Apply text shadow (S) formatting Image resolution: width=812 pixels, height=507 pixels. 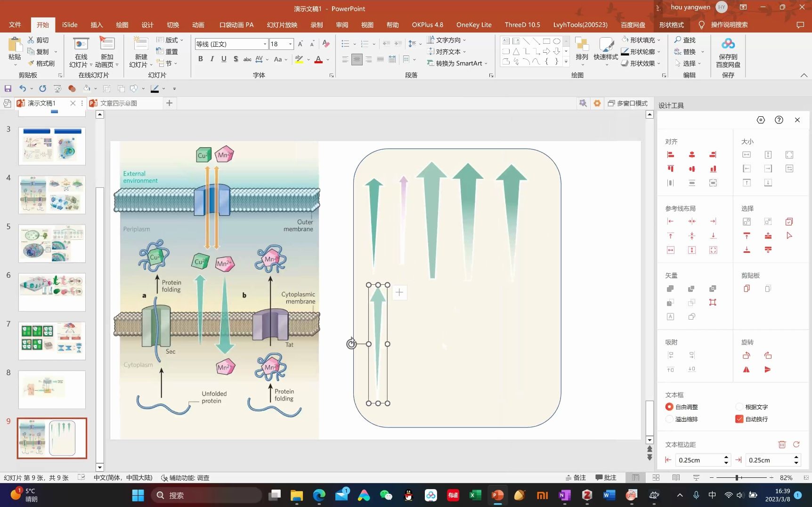235,59
